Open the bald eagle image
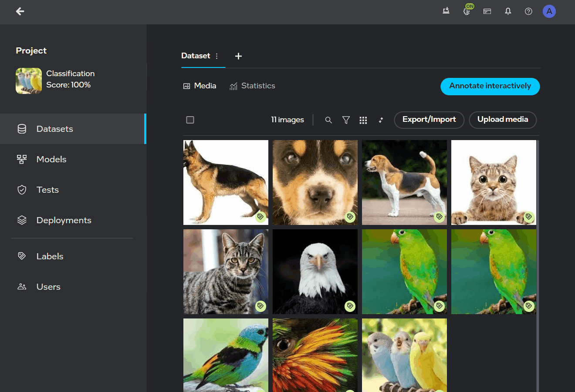 click(315, 271)
